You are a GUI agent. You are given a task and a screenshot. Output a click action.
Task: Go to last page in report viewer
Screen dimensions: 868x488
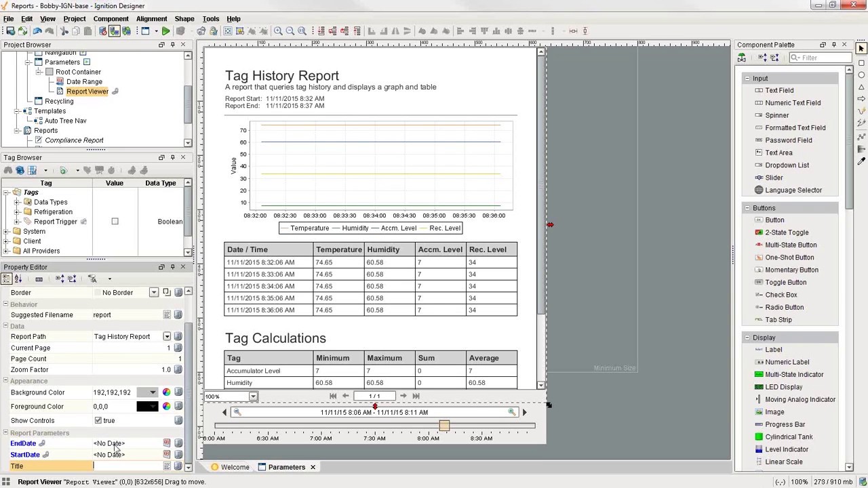pyautogui.click(x=416, y=396)
